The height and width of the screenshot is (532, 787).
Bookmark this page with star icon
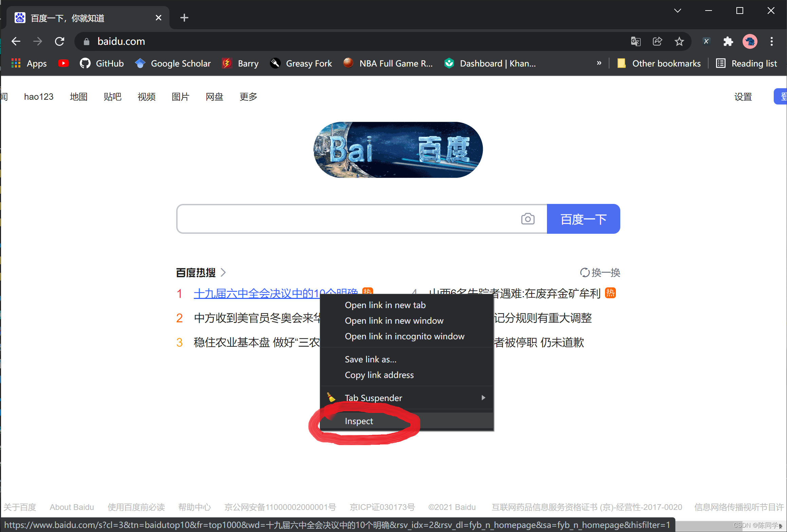click(x=679, y=41)
